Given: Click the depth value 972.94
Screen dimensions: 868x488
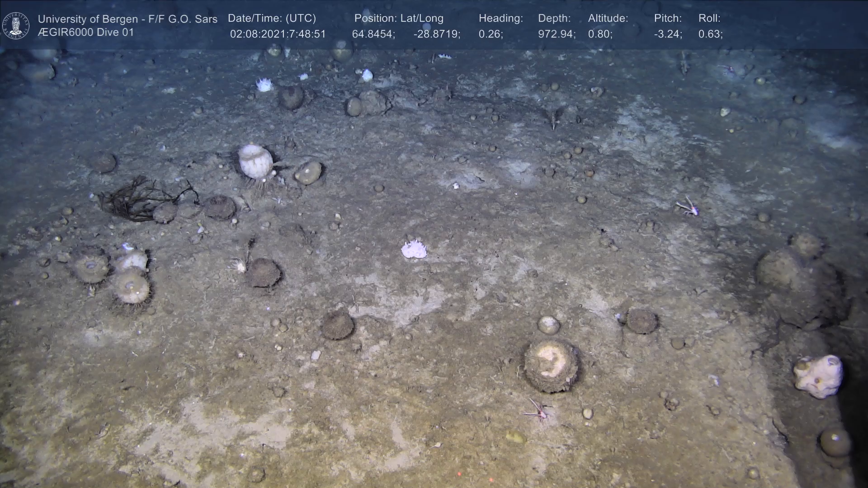Looking at the screenshot, I should [557, 34].
